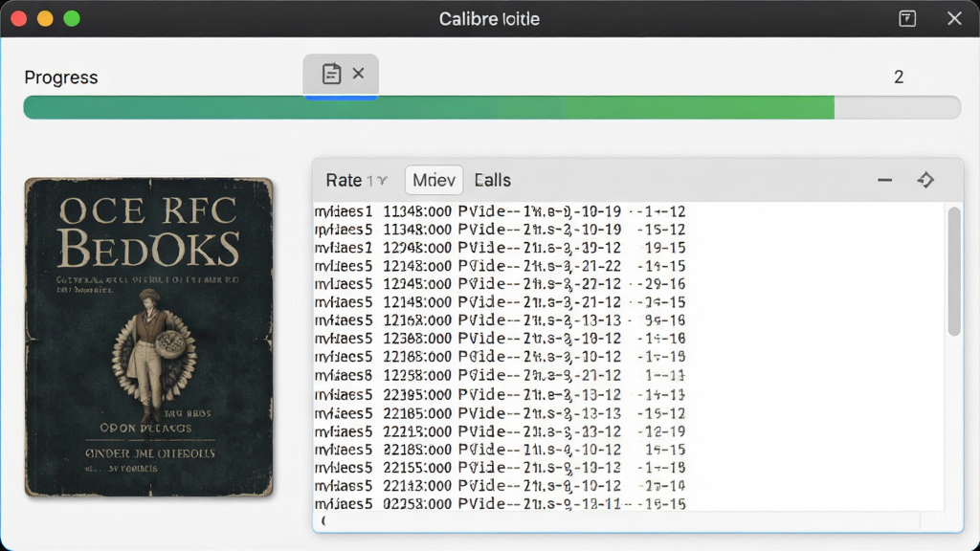Screen dimensions: 980x551
Task: Close the progress tab with the X
Action: (358, 73)
